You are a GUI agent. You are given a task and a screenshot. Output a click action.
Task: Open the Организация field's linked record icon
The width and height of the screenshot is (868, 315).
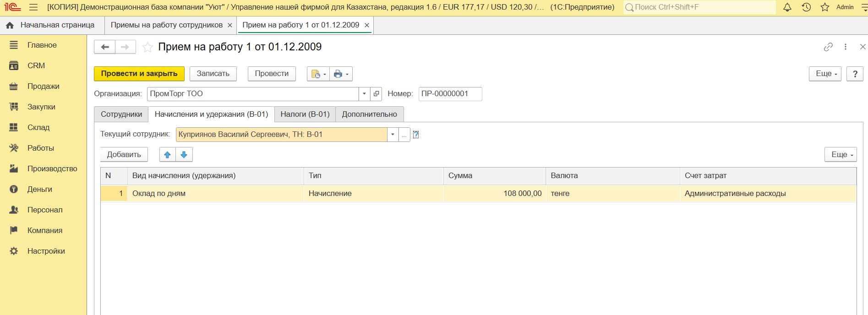[x=376, y=94]
